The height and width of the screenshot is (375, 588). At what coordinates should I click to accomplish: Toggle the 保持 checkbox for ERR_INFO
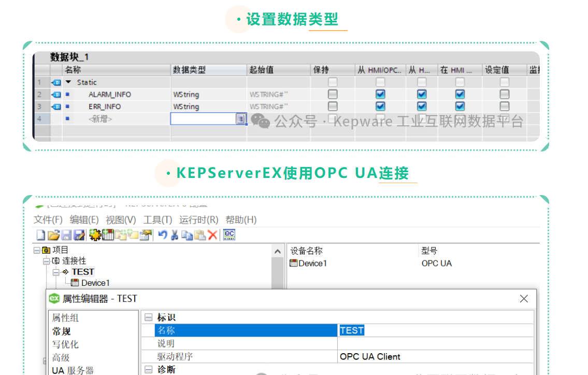pos(333,106)
